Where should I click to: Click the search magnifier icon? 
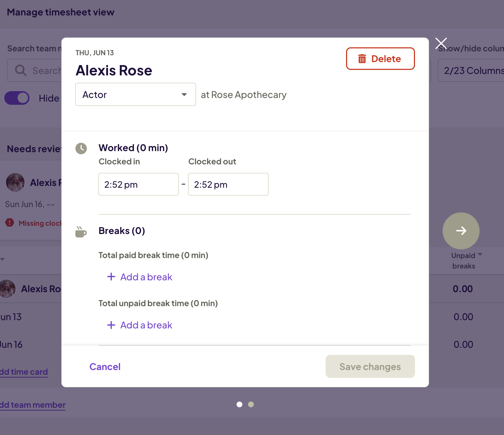tap(21, 70)
